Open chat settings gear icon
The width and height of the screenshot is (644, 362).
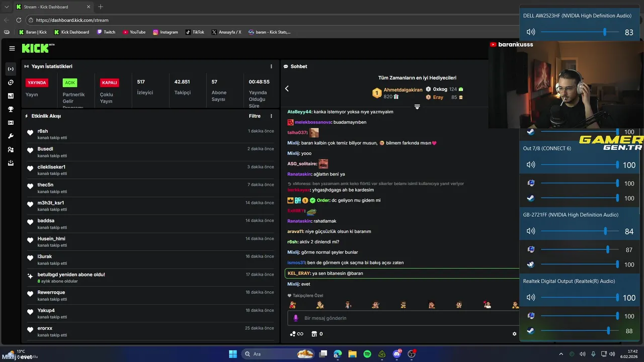(x=514, y=334)
